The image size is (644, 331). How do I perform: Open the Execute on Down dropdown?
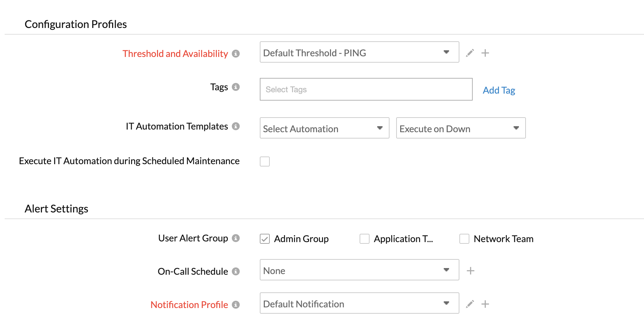(461, 128)
